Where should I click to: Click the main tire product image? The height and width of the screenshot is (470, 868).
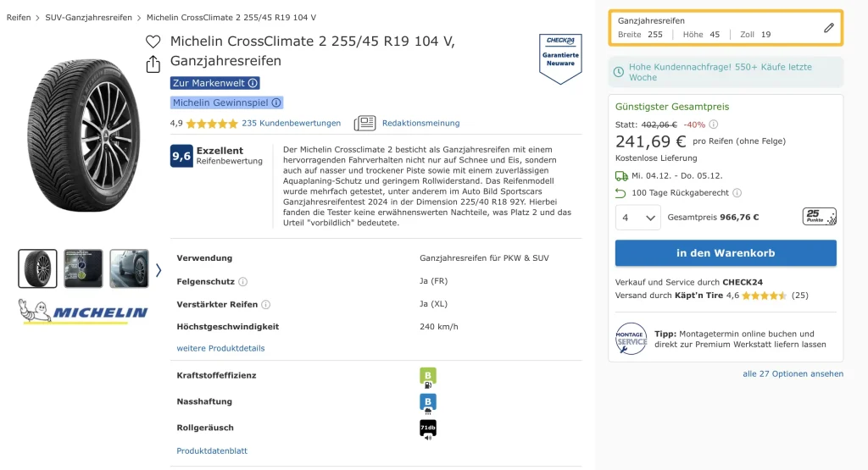(83, 135)
